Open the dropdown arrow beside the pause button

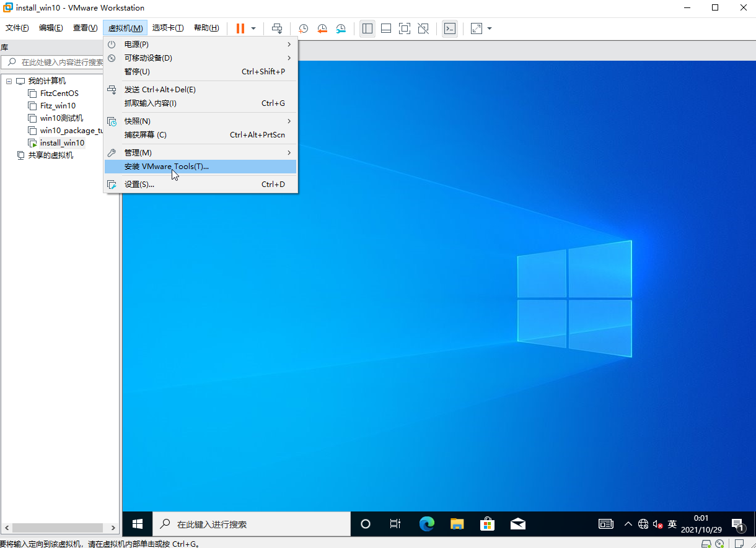[x=253, y=28]
